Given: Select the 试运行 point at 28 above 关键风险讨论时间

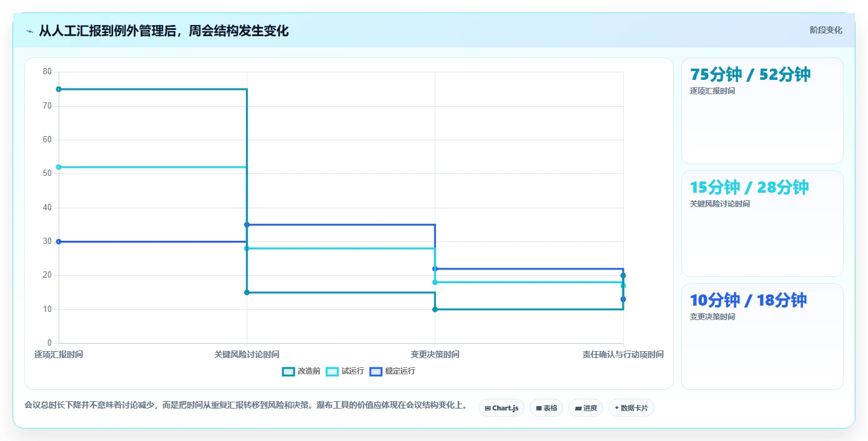Looking at the screenshot, I should tap(247, 248).
